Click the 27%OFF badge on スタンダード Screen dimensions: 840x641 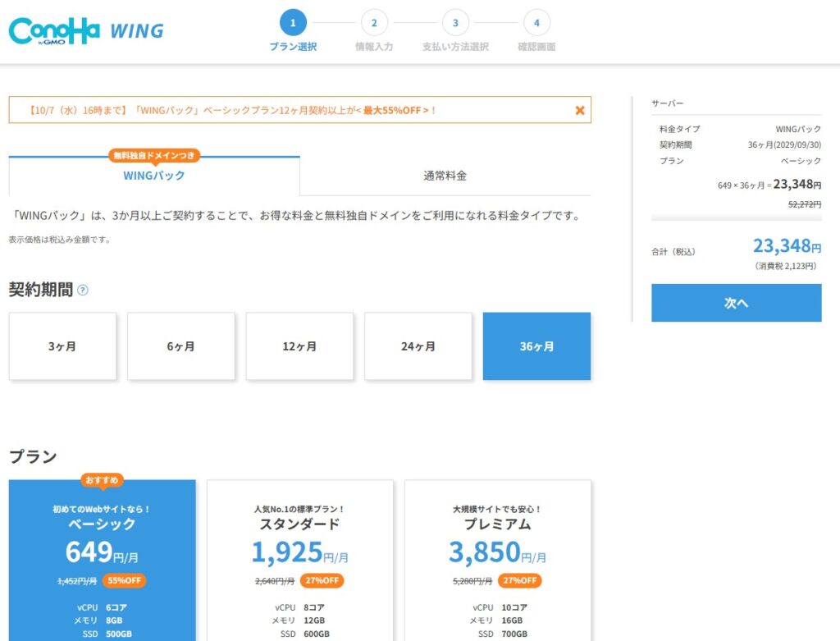point(322,580)
